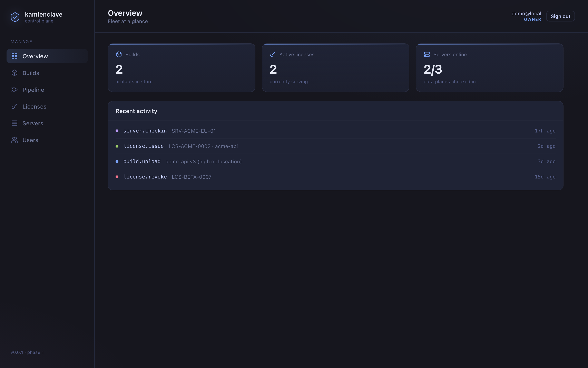Go to the Builds page
The image size is (588, 368).
(x=47, y=73)
